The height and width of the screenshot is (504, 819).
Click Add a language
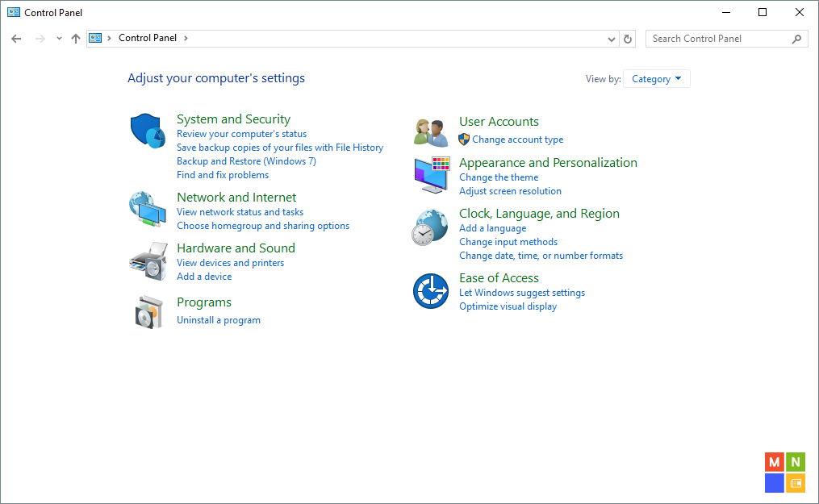coord(492,228)
